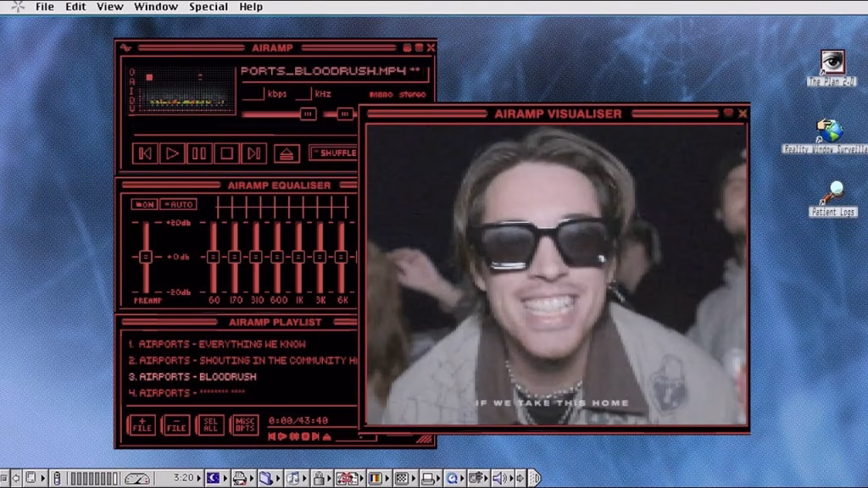Skip to the previous track
Viewport: 868px width, 488px height.
[x=145, y=153]
